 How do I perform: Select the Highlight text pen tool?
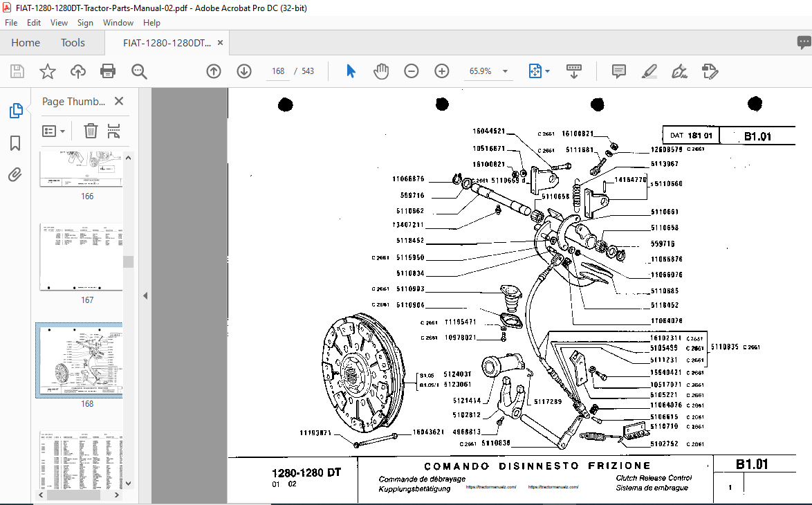tap(649, 71)
